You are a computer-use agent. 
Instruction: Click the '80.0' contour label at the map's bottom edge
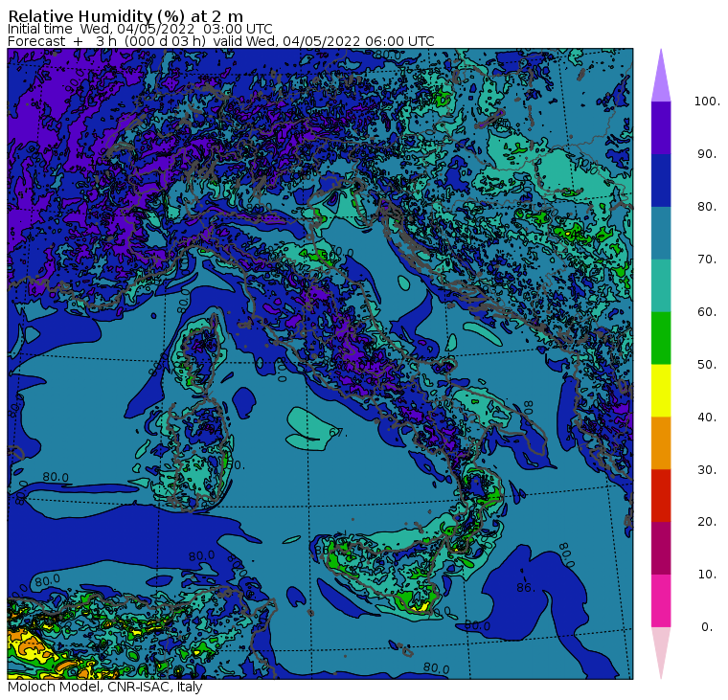pyautogui.click(x=436, y=668)
